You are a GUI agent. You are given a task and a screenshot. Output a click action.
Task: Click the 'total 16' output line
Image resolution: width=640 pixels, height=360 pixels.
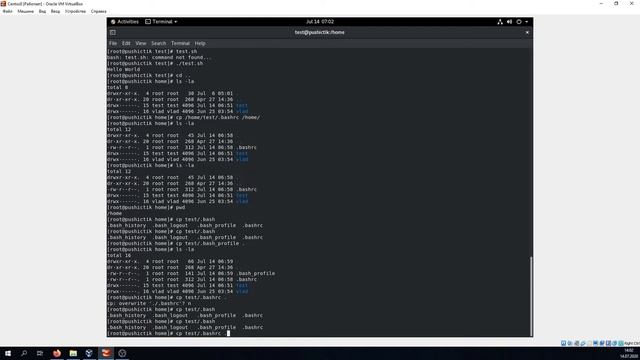pos(119,256)
